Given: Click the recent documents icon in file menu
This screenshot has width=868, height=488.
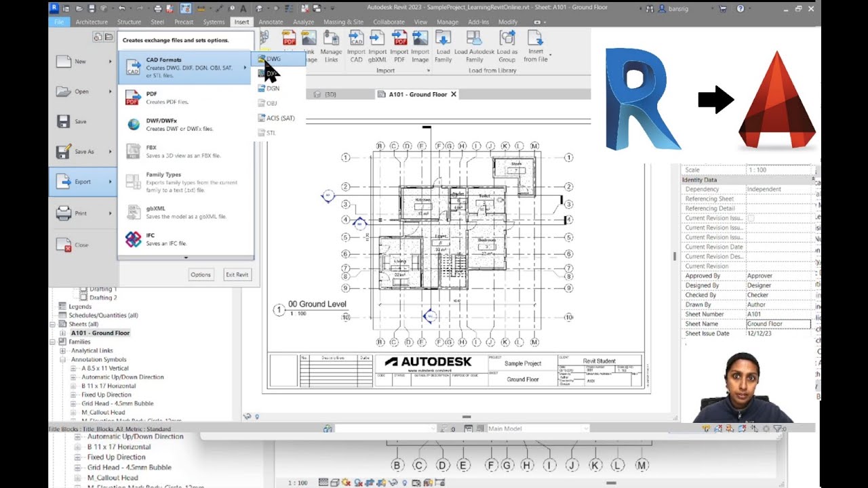Looking at the screenshot, I should (98, 37).
